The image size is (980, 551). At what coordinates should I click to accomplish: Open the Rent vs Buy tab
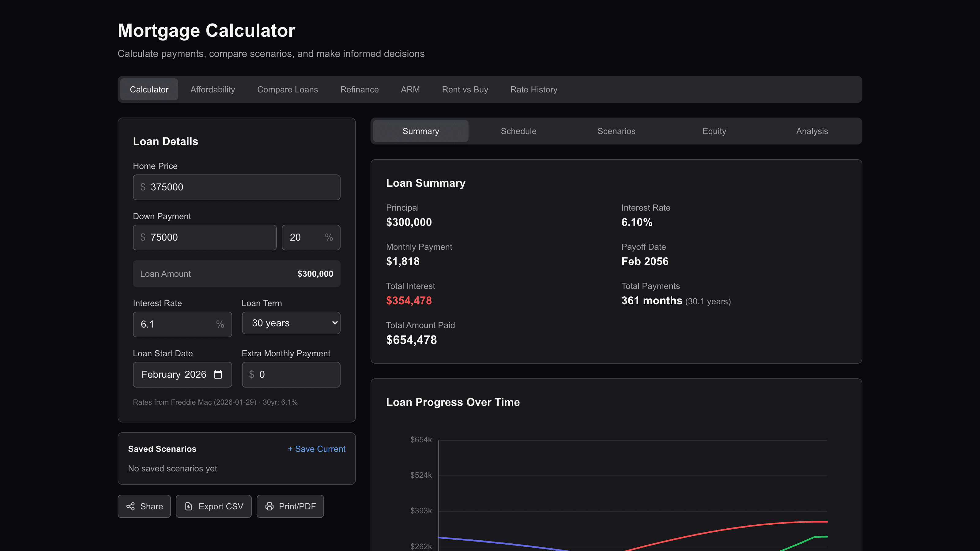pyautogui.click(x=465, y=89)
